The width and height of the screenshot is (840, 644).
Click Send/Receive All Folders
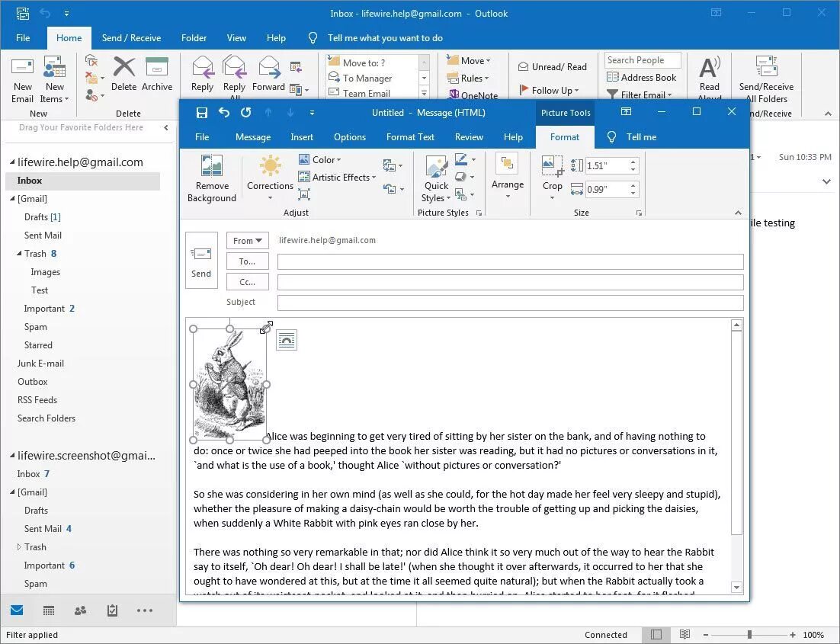click(x=766, y=79)
